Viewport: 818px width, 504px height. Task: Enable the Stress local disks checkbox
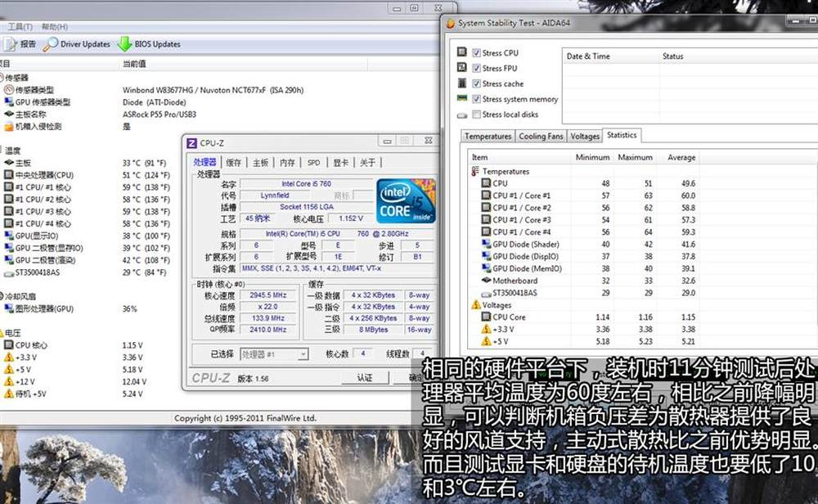[476, 115]
